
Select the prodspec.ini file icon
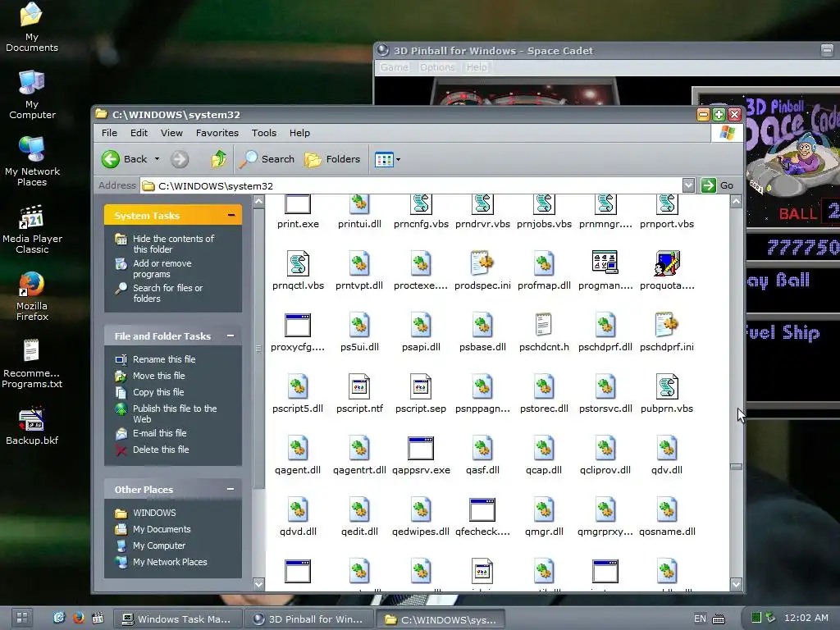click(x=482, y=263)
